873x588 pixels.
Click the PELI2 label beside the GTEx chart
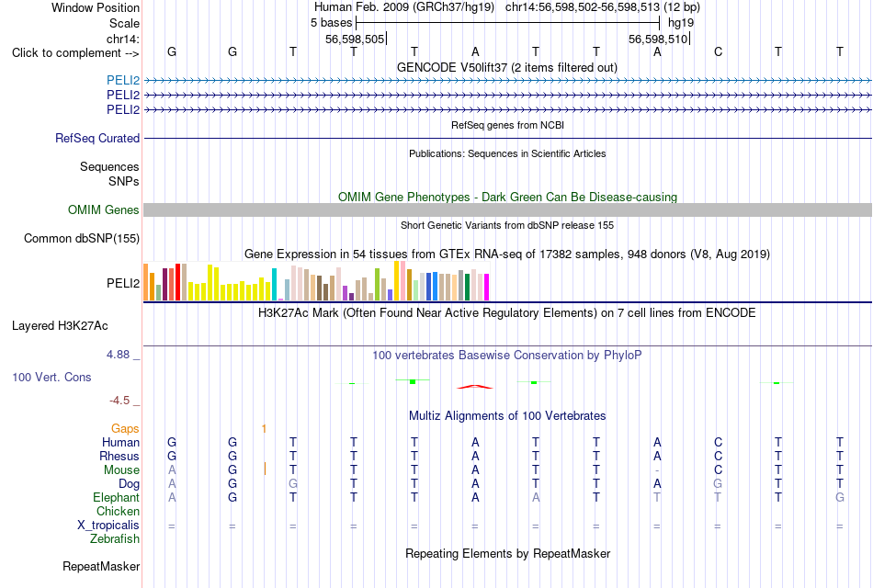click(123, 283)
